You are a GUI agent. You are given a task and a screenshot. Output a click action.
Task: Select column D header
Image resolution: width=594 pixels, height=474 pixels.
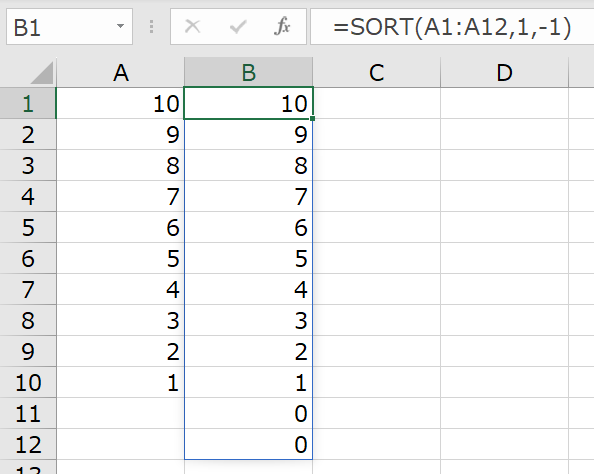point(505,72)
